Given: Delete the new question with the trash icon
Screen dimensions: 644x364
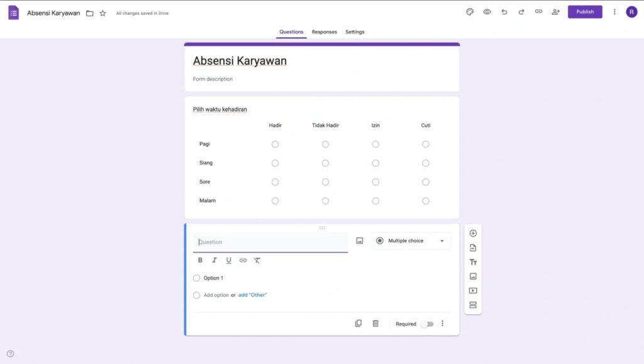Looking at the screenshot, I should (x=375, y=323).
